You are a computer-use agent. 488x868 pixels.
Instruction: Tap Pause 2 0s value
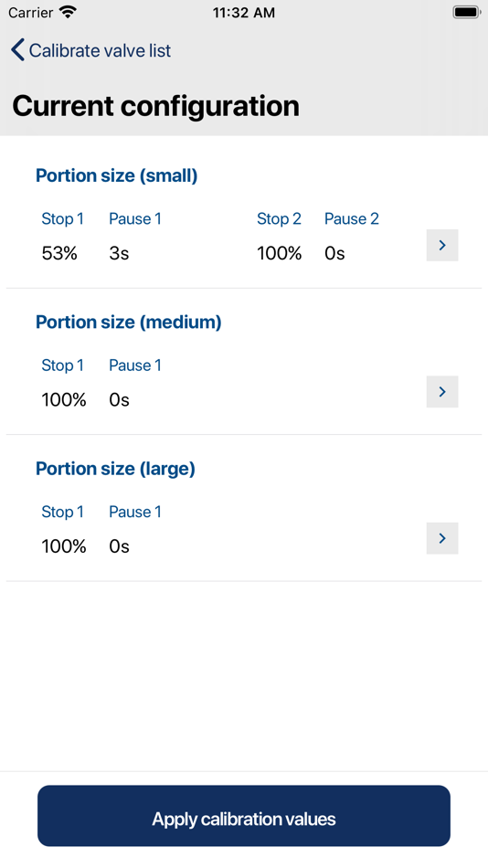click(334, 253)
